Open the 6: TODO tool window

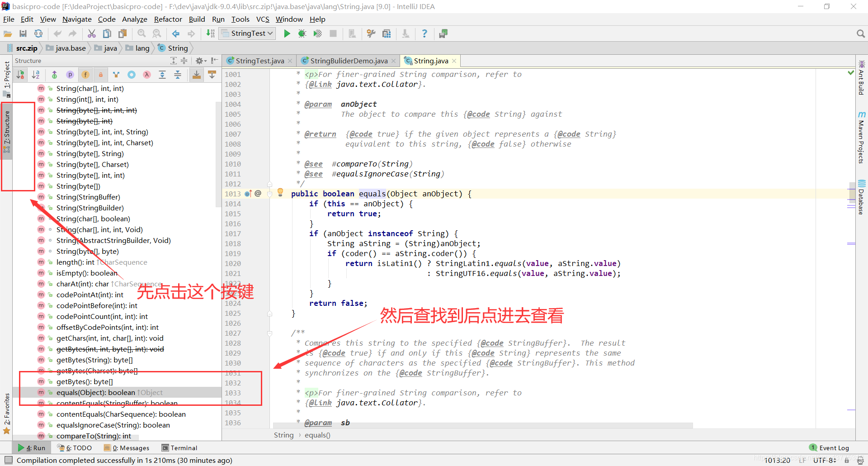coord(75,448)
